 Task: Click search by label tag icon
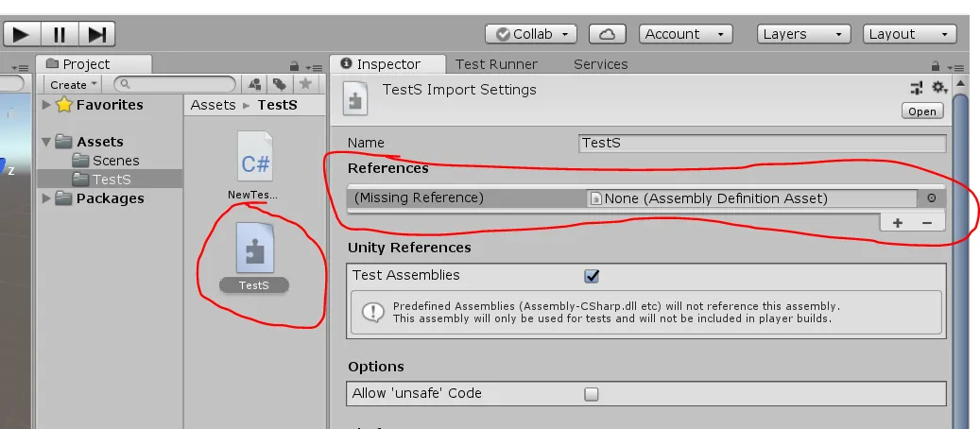281,84
